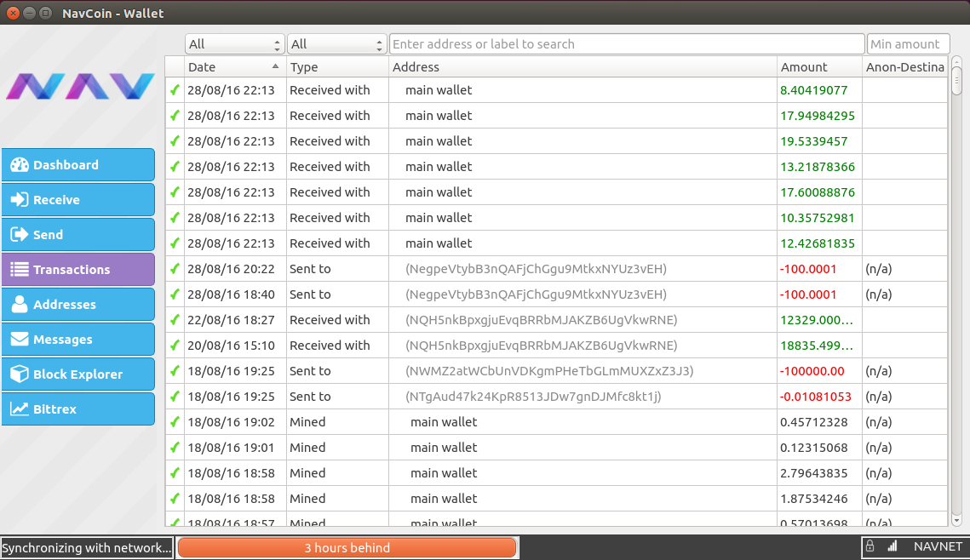Click the 'Synchronizing with network...' status label
Viewport: 970px width, 560px height.
click(x=87, y=547)
